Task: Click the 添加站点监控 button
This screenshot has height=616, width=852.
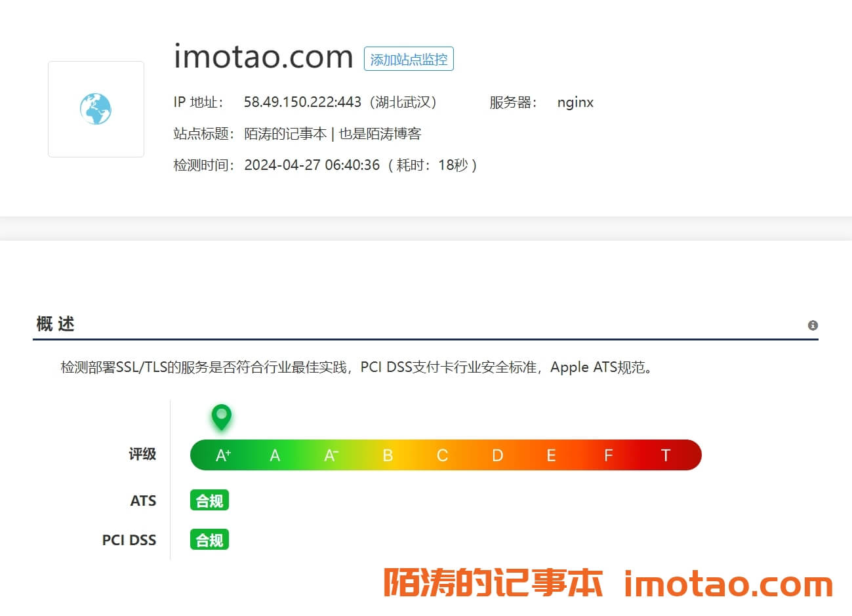Action: pyautogui.click(x=409, y=59)
